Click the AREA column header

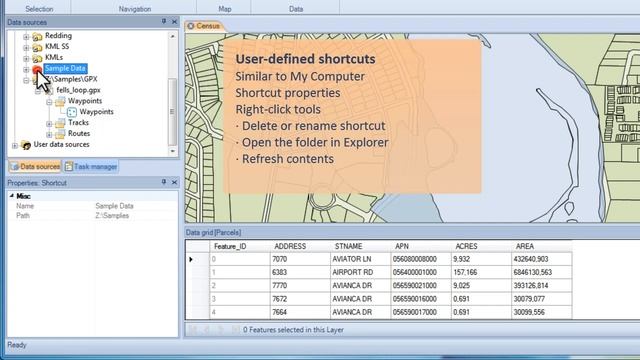542,247
